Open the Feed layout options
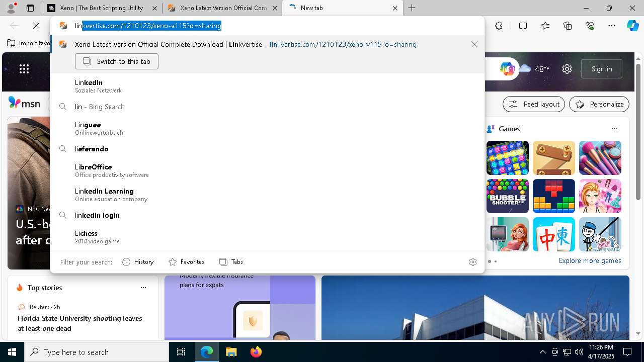The image size is (644, 362). (534, 104)
